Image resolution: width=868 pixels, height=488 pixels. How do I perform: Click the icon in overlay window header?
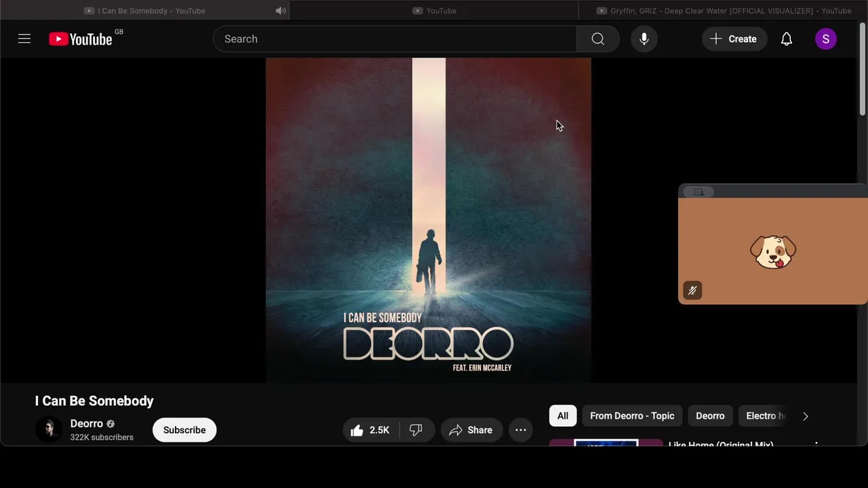[698, 192]
